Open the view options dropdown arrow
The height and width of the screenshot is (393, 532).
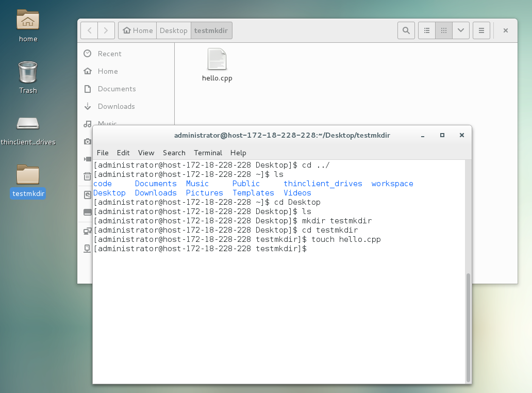[461, 30]
